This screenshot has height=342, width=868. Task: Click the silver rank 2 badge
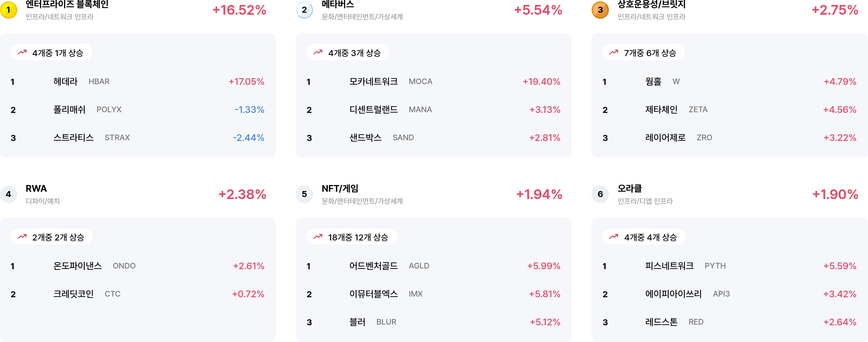(x=304, y=10)
